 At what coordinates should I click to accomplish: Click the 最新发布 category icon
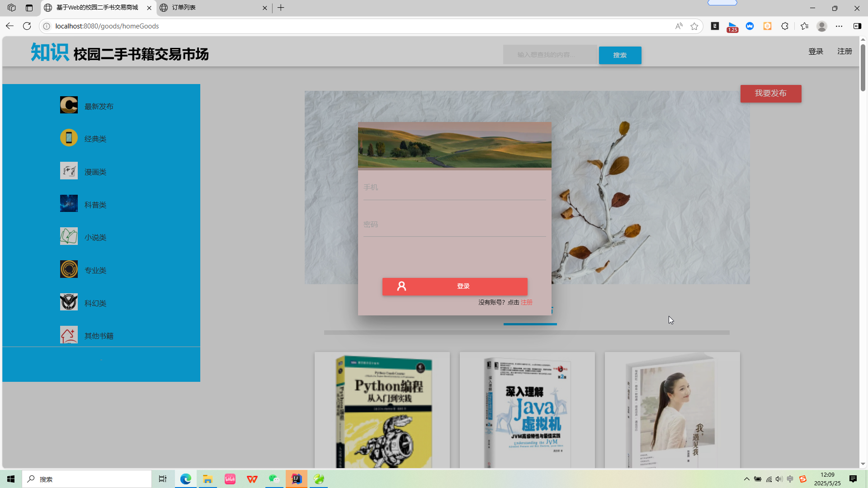(x=69, y=105)
